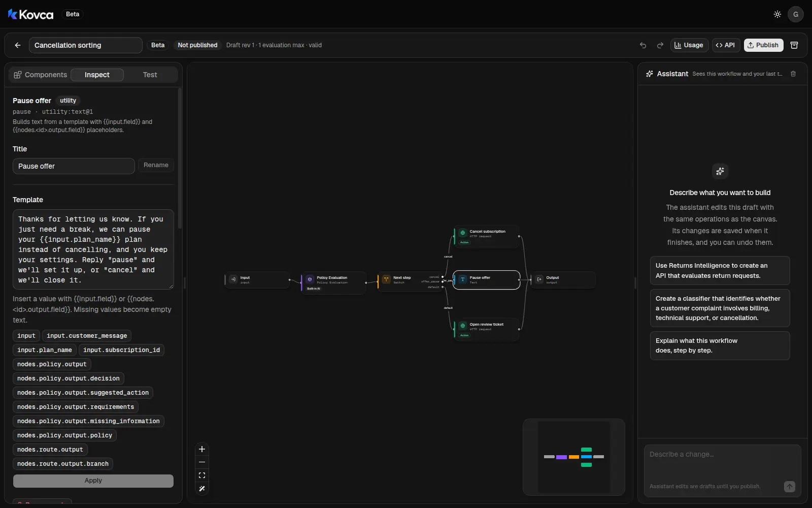Insert the nodes.route.output.branch chip
The width and height of the screenshot is (812, 508).
tap(63, 464)
